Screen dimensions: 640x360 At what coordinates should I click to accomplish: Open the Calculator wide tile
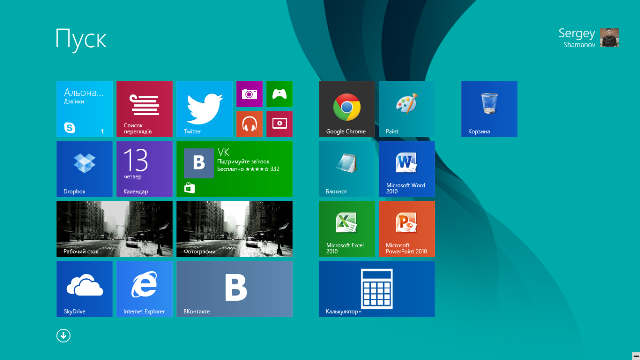click(377, 289)
